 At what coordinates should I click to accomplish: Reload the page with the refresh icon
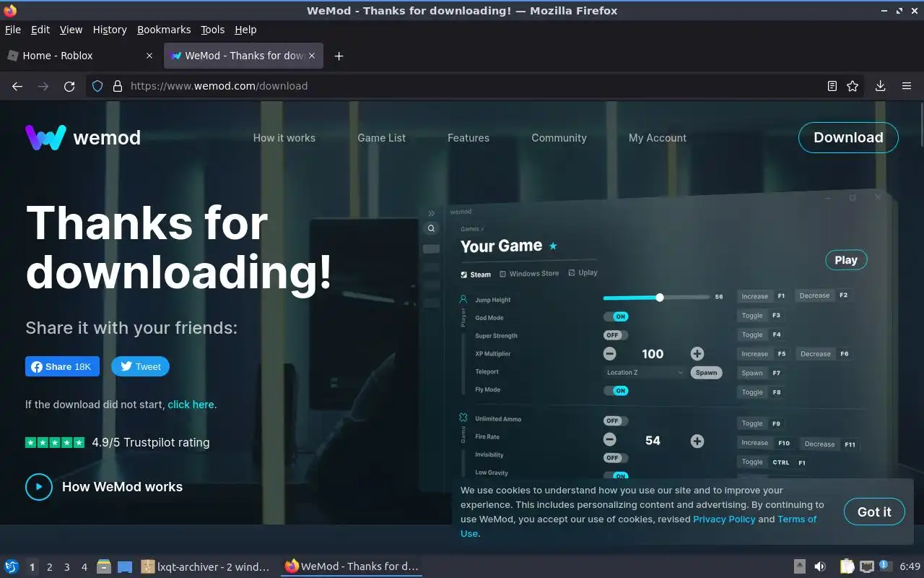click(x=69, y=86)
